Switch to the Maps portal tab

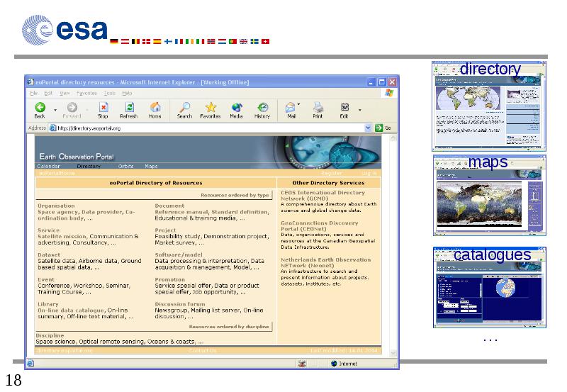(x=151, y=167)
